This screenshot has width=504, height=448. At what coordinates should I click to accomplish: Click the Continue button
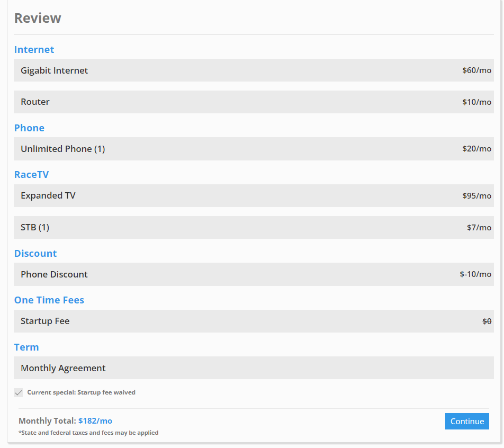click(x=466, y=422)
